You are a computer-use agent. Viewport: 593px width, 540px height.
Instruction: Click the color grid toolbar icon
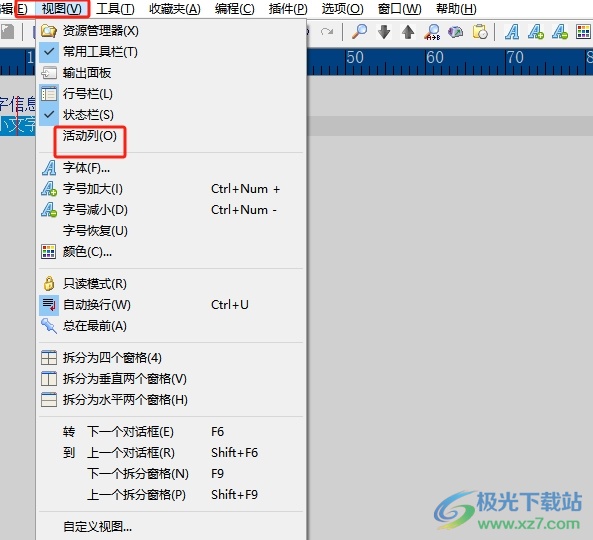coord(583,32)
